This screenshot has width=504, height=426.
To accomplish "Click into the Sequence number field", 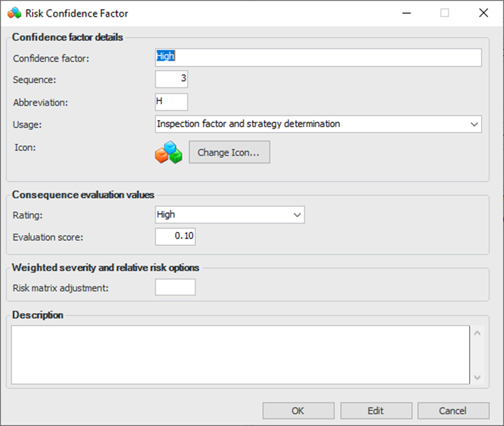I will point(172,80).
